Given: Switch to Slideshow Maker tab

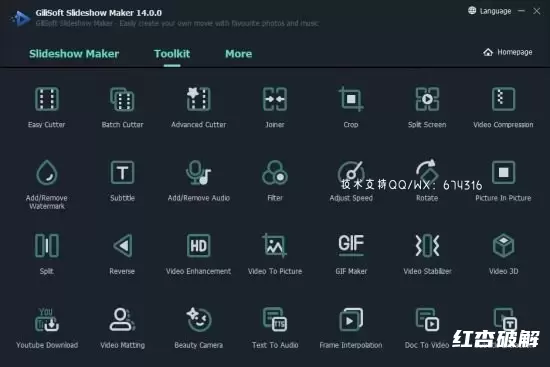Looking at the screenshot, I should click(74, 54).
